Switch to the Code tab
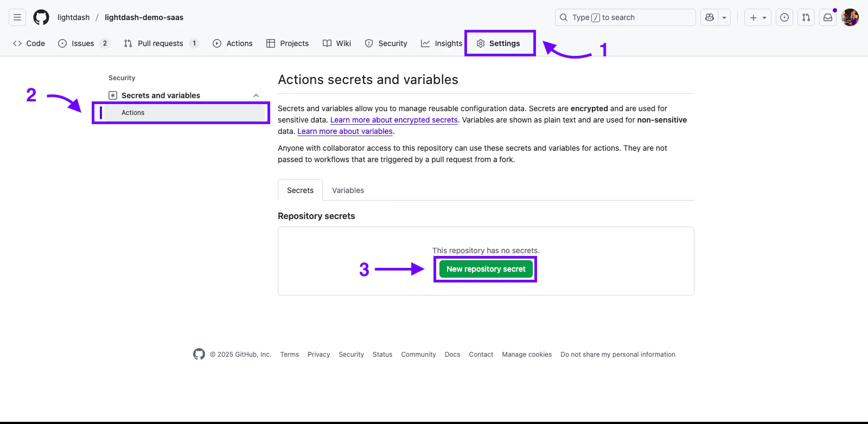The width and height of the screenshot is (868, 424). point(29,43)
